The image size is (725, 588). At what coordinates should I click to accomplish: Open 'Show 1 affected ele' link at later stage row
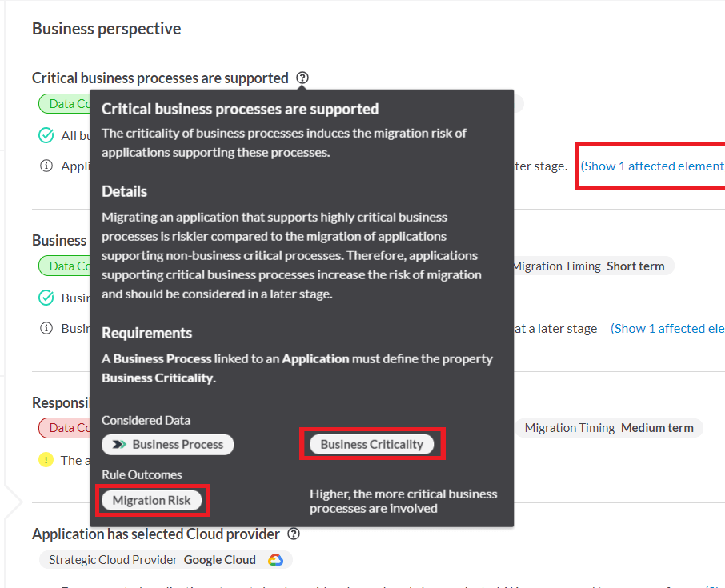667,329
